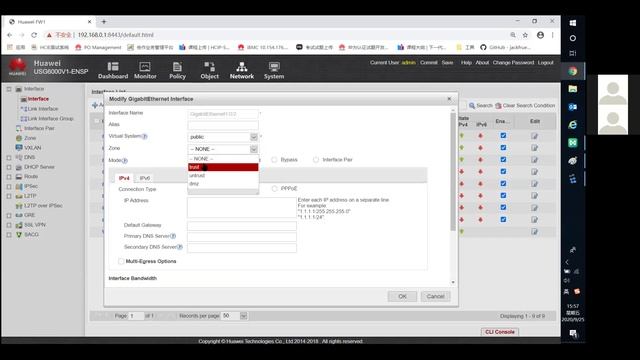Open the Windows Start menu
Viewport: 640px width, 360px height.
[x=573, y=23]
